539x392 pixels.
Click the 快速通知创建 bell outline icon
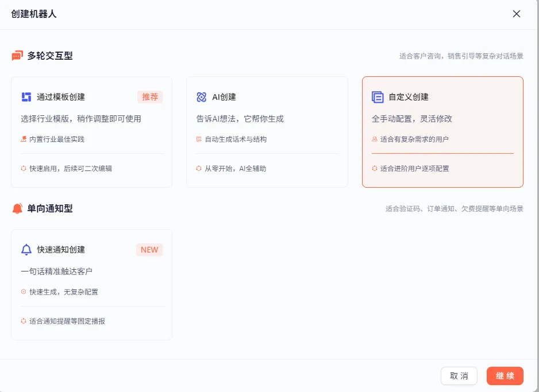(x=26, y=250)
